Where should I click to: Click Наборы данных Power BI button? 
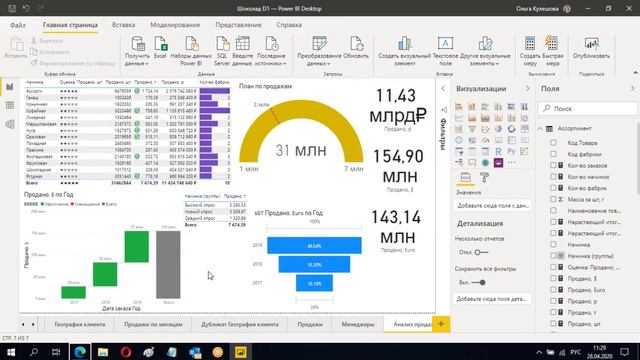click(x=191, y=51)
